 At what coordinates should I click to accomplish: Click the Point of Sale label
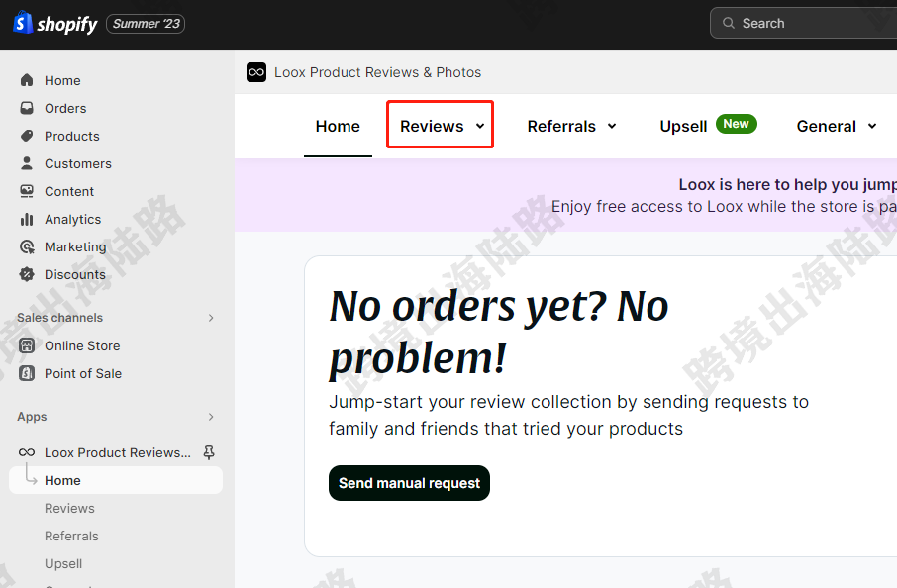click(83, 373)
